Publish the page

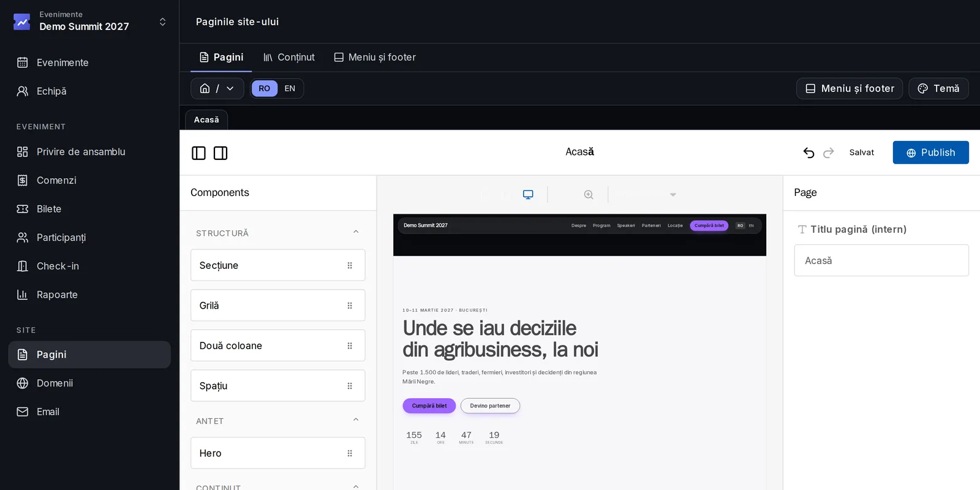930,153
